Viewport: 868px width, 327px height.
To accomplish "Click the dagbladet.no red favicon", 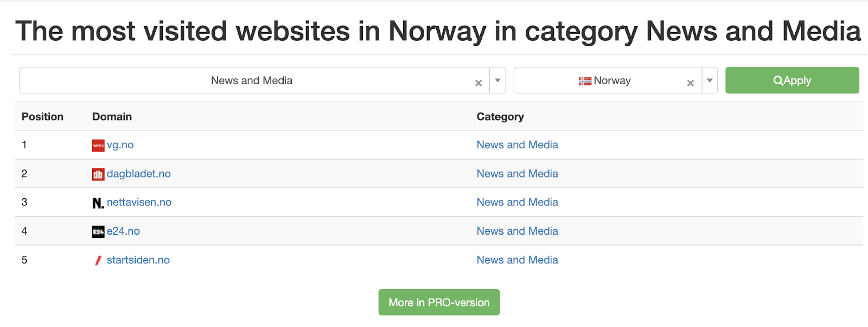I will [98, 174].
